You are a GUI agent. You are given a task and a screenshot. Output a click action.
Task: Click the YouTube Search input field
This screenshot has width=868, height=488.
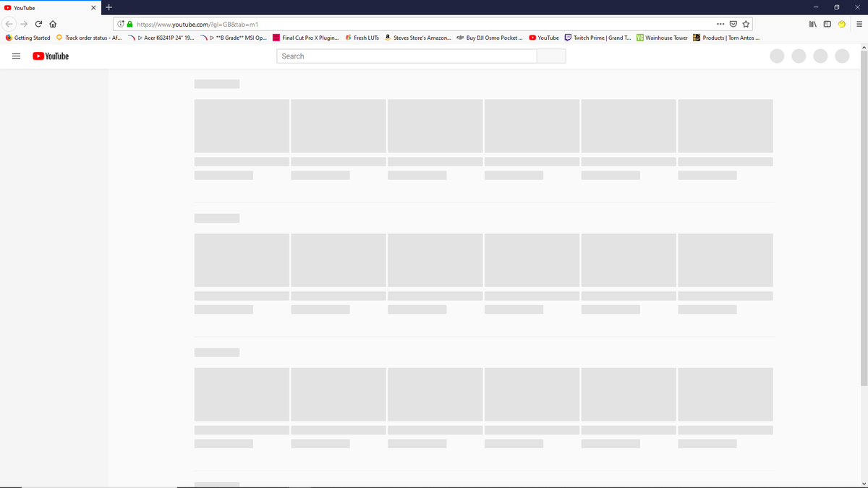pos(407,56)
